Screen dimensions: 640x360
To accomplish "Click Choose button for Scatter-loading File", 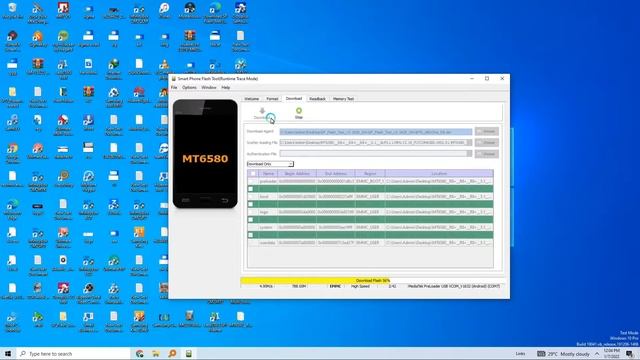I will click(x=487, y=142).
